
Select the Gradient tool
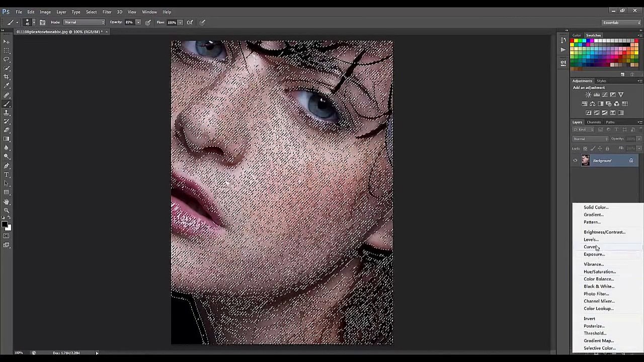(x=7, y=139)
